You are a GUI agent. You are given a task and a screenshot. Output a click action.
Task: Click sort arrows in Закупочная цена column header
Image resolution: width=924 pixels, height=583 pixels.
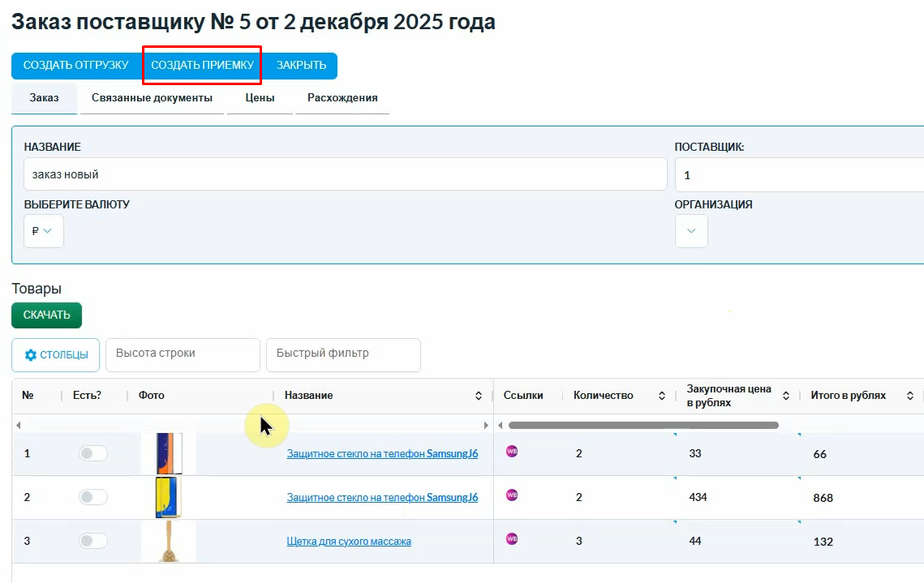[x=785, y=396]
